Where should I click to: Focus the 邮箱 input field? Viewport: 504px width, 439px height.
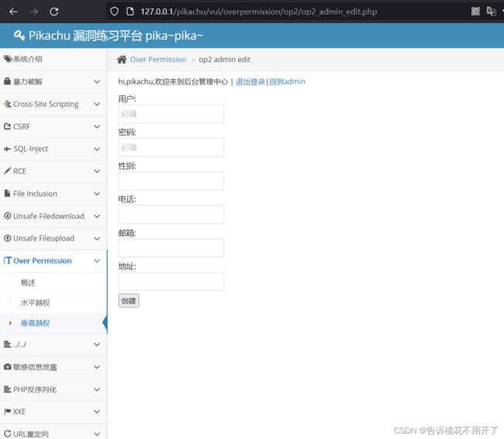click(171, 248)
